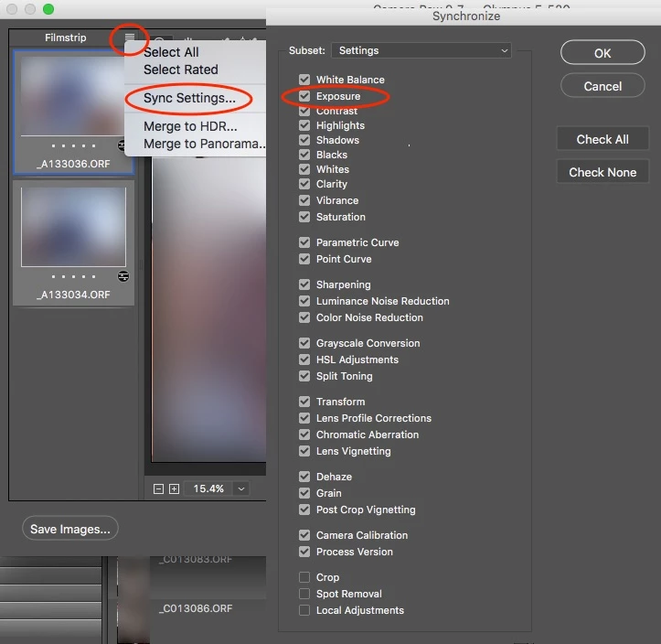Click the star rating dots under _A133034.ORF
The height and width of the screenshot is (644, 661).
(x=73, y=277)
